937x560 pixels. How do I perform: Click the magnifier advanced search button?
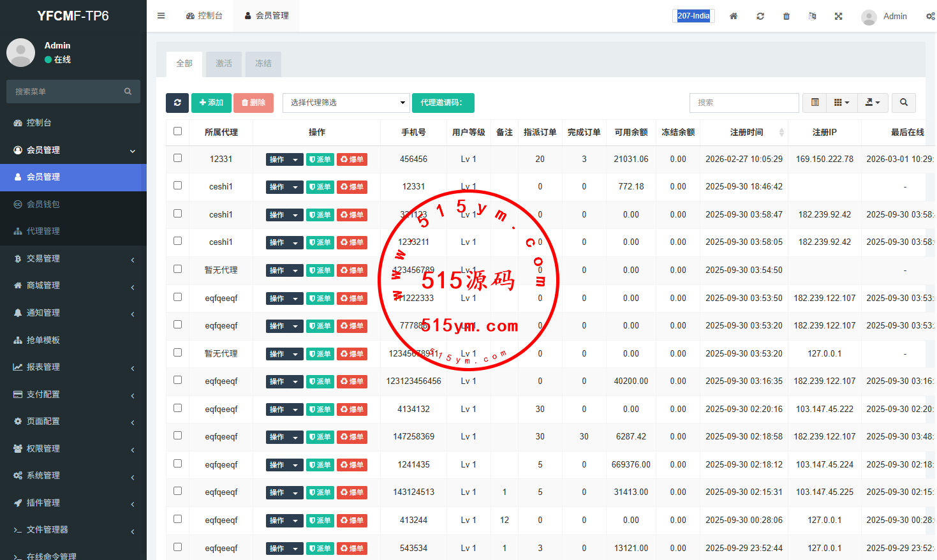click(x=904, y=103)
